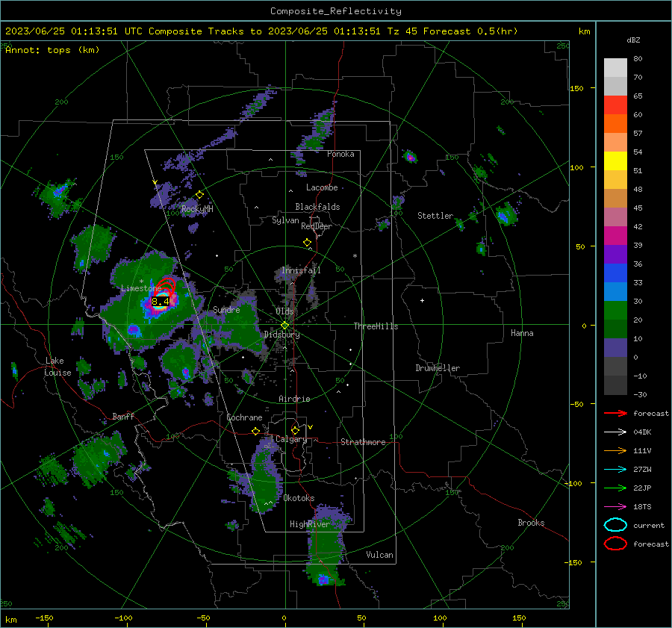The width and height of the screenshot is (672, 628).
Task: Click the ThreeHills town label
Action: click(x=376, y=326)
